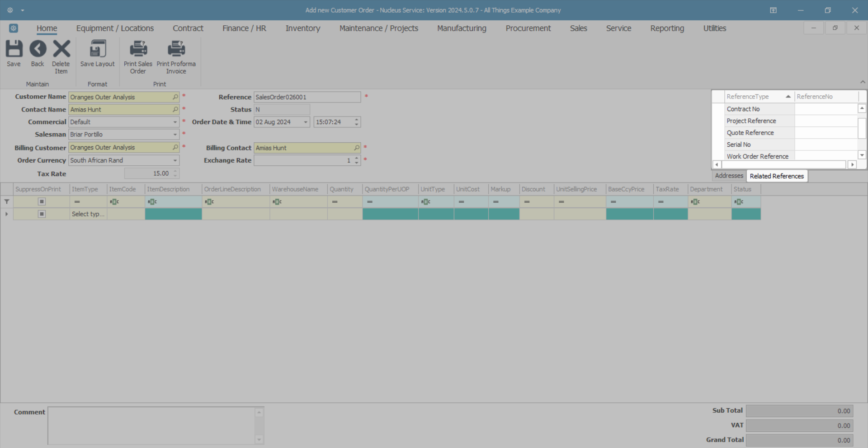Select the Project Reference row
The image size is (868, 448).
pos(790,121)
